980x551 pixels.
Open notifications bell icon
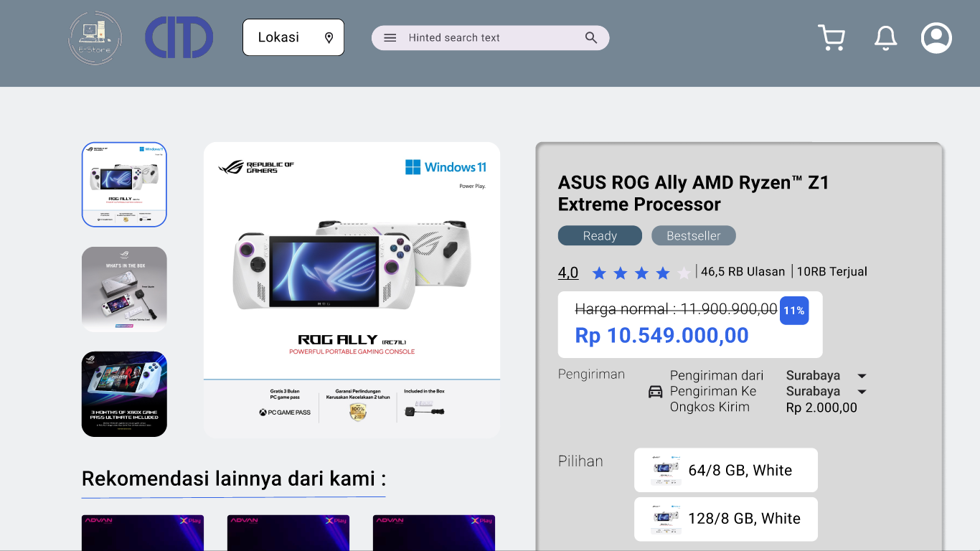[886, 38]
